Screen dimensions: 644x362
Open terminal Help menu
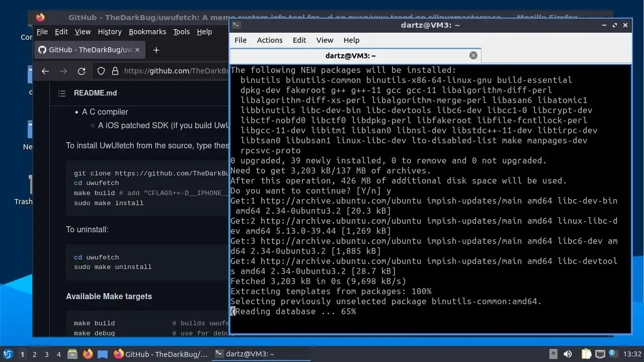click(x=351, y=40)
